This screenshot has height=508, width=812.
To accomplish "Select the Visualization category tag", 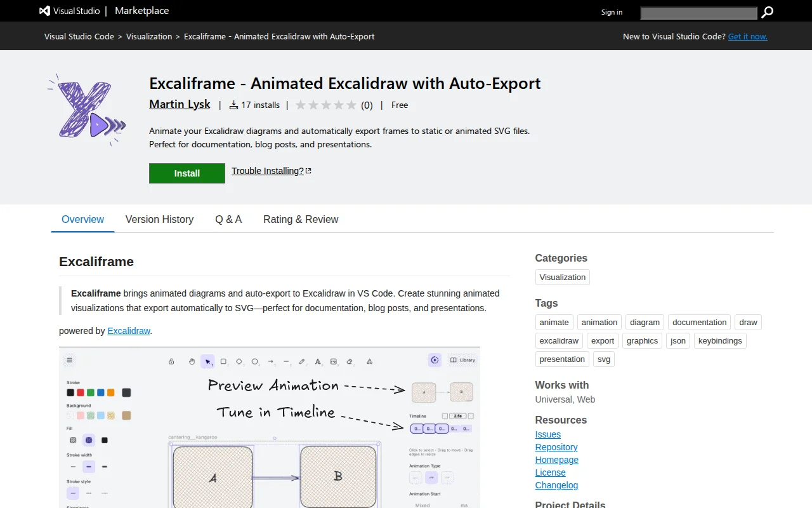I will (x=563, y=277).
